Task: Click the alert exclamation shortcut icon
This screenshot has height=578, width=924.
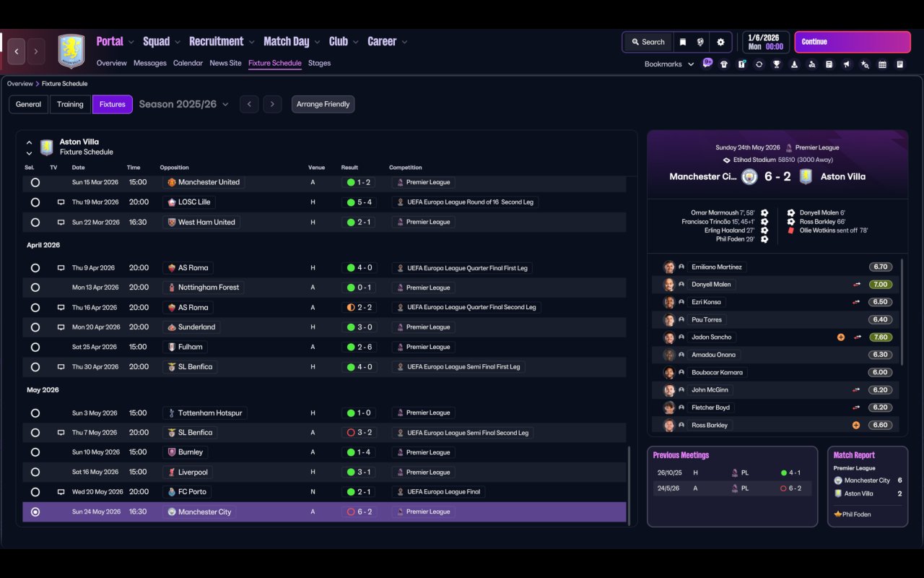Action: [741, 64]
